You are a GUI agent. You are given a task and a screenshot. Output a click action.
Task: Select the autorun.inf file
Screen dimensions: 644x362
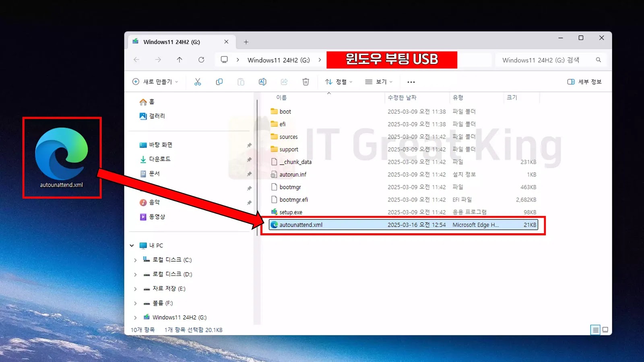pos(404,174)
